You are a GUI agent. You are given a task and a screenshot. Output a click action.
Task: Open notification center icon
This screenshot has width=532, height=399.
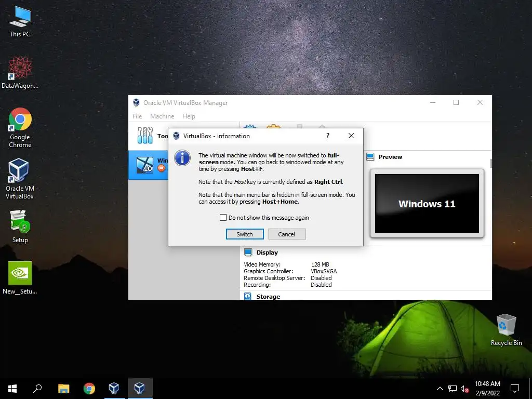point(515,389)
